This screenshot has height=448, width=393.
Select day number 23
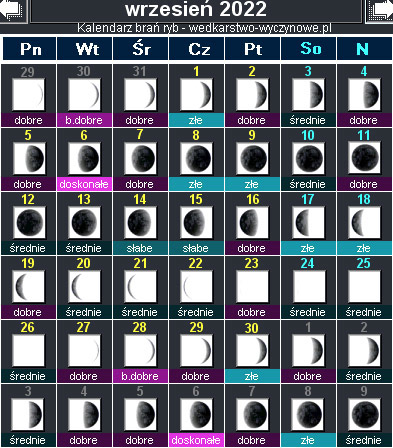(x=252, y=263)
